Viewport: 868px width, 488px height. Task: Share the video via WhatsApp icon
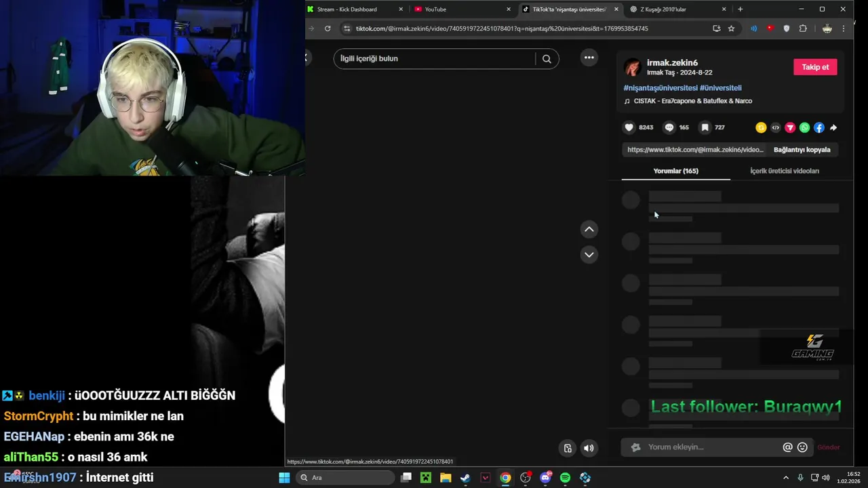tap(804, 127)
